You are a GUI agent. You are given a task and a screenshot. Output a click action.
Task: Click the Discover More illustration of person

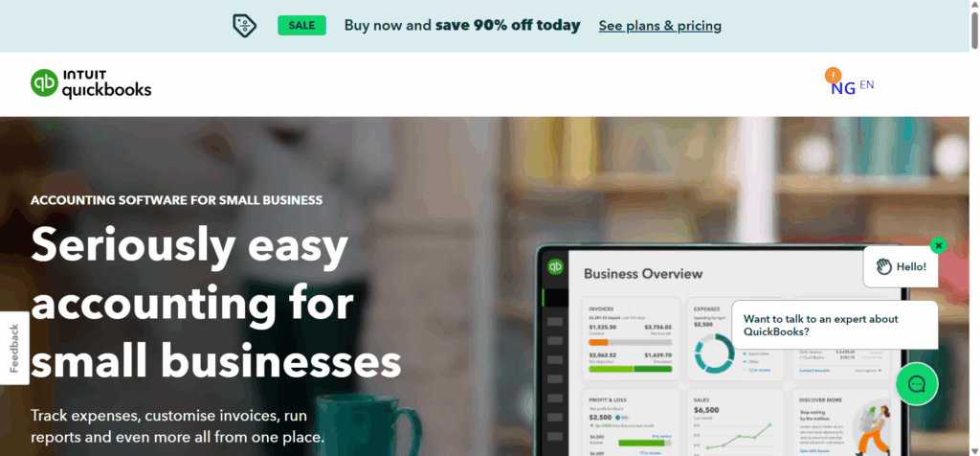[875, 428]
